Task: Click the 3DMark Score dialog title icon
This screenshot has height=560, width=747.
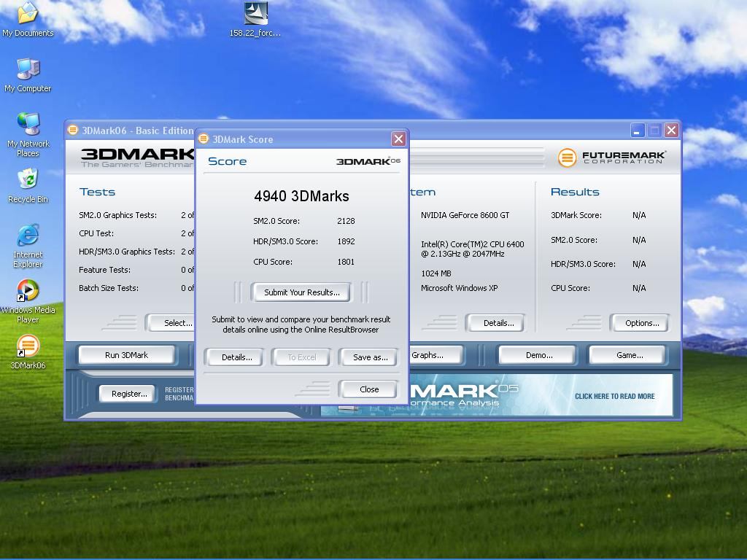Action: click(x=204, y=139)
